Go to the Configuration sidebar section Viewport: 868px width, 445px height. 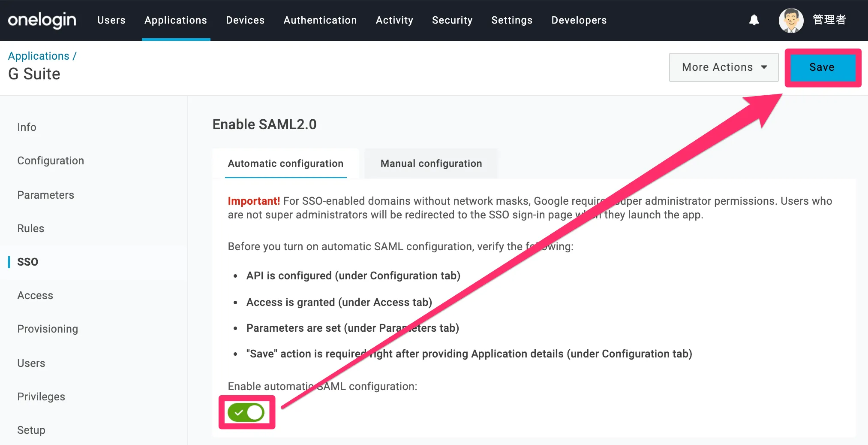click(x=51, y=160)
